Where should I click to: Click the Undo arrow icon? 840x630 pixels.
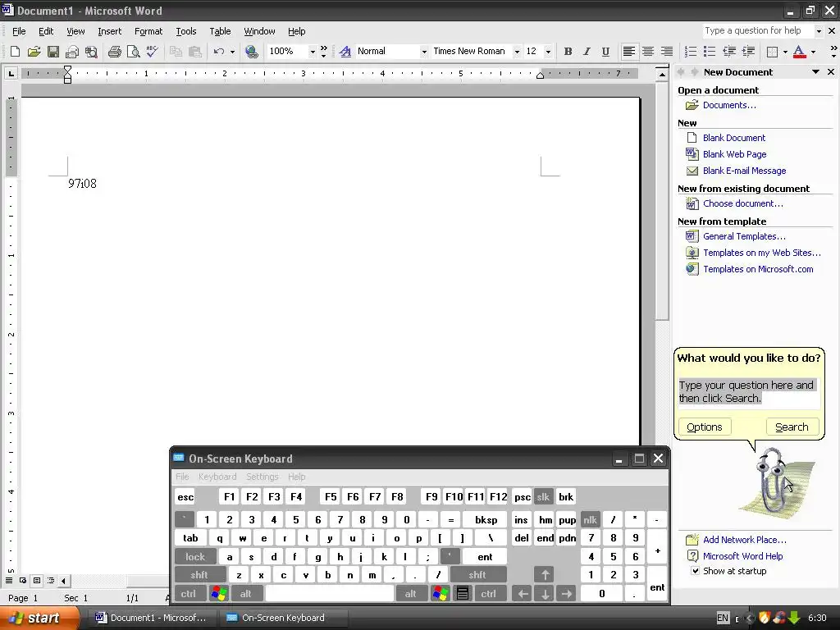218,52
